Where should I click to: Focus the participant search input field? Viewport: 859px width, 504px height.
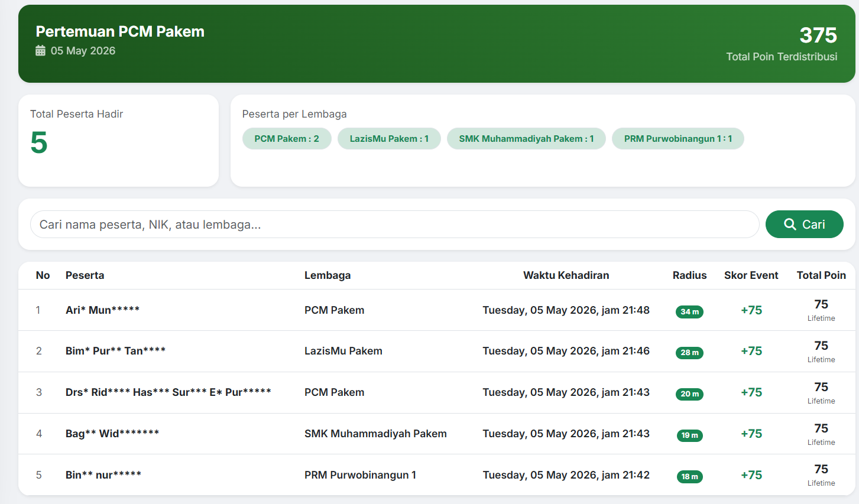tap(394, 225)
